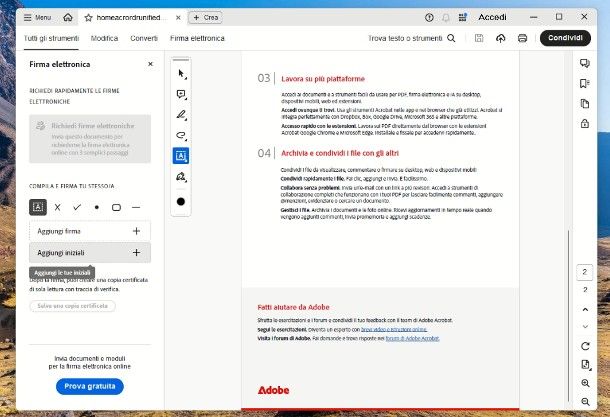This screenshot has width=610, height=417.
Task: Click Aggiungi firma
Action: [x=90, y=231]
